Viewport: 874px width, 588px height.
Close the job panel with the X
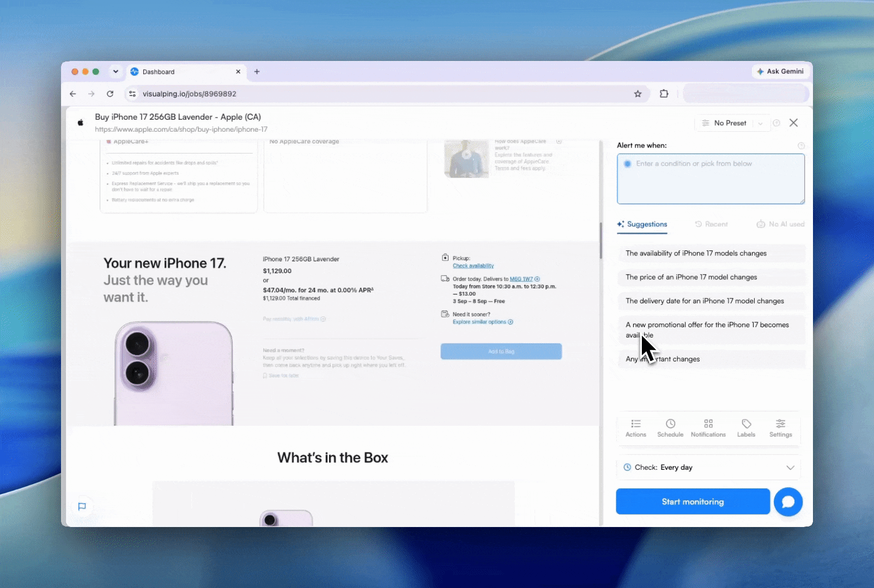pyautogui.click(x=793, y=123)
